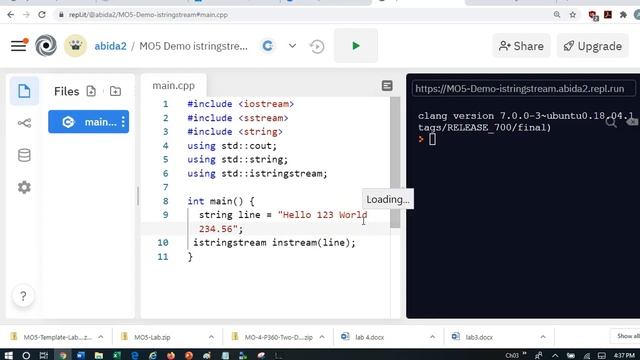Toggle the editor layout icon above the scrollbar

pos(387,86)
